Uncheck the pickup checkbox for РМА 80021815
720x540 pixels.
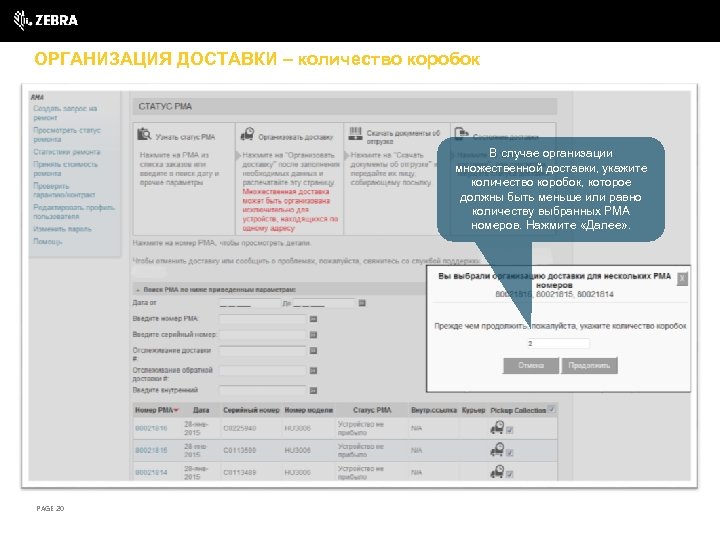510,452
